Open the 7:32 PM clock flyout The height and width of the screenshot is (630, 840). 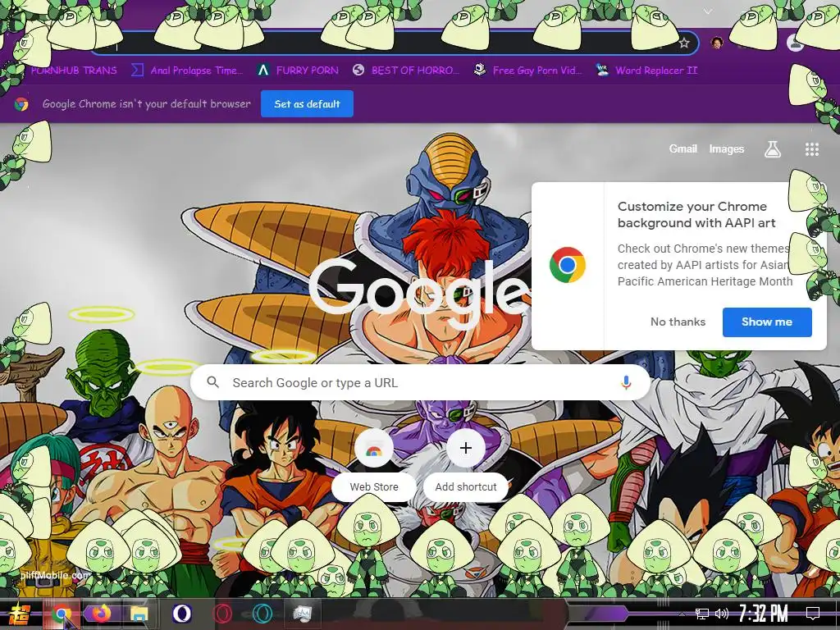coord(764,614)
